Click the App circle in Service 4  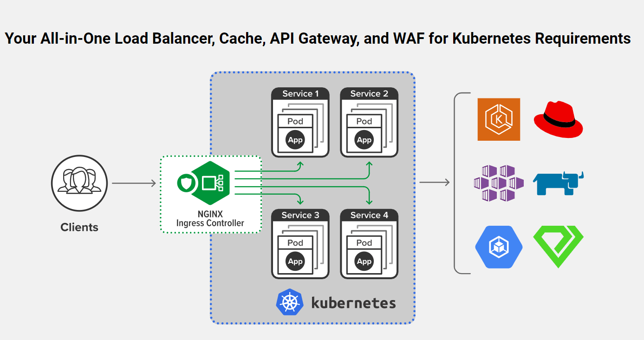pyautogui.click(x=364, y=262)
